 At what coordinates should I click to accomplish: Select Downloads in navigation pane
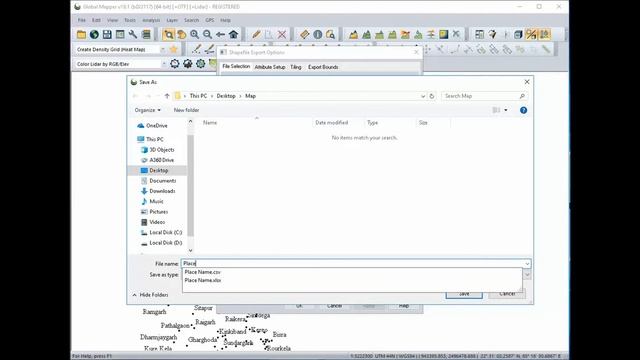click(x=162, y=191)
